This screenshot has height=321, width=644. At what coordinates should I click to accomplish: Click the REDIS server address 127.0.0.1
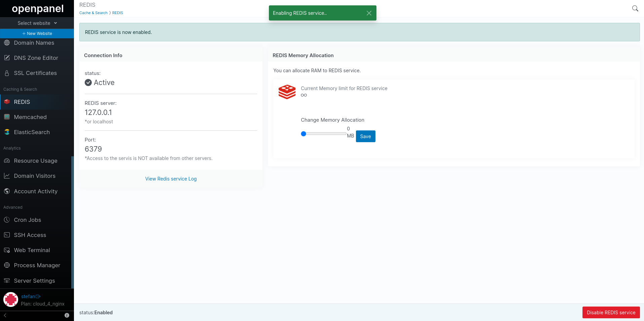tap(98, 113)
